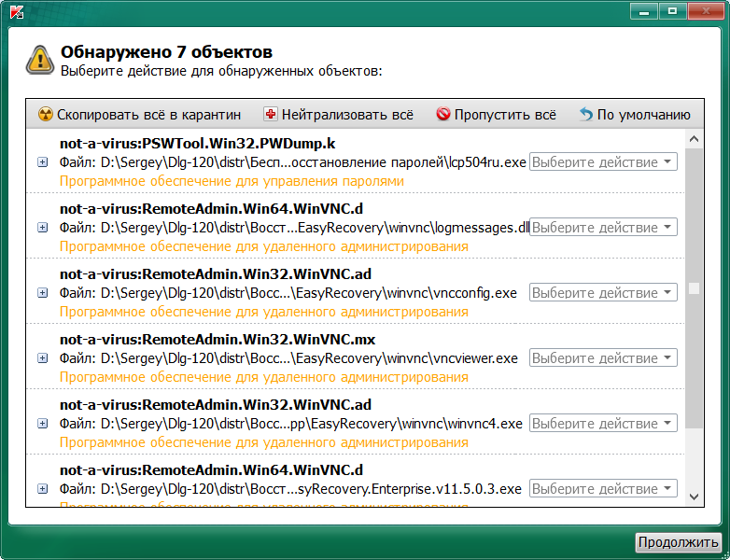This screenshot has height=560, width=730.
Task: Maximize the Kaspersky dialog window
Action: pyautogui.click(x=672, y=11)
